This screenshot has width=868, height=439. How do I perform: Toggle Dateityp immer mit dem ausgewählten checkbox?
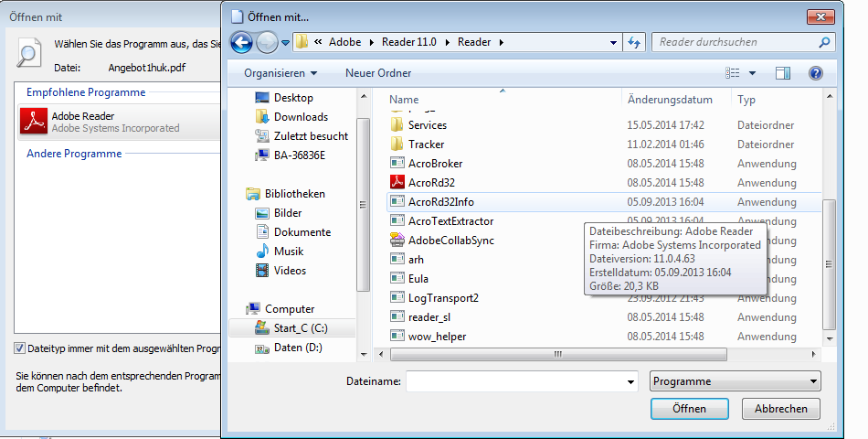click(19, 348)
